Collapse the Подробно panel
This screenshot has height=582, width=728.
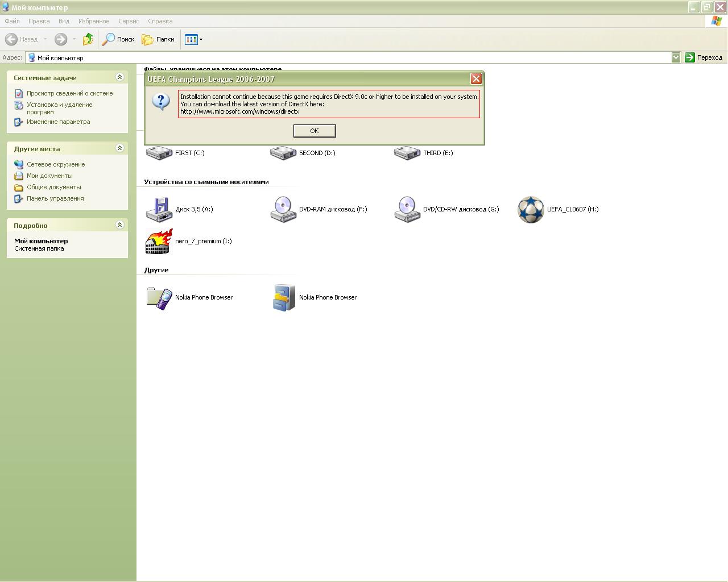pyautogui.click(x=119, y=225)
